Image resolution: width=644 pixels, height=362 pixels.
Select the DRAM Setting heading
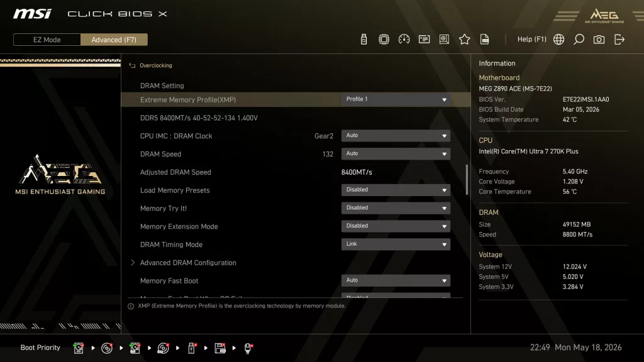tap(162, 85)
